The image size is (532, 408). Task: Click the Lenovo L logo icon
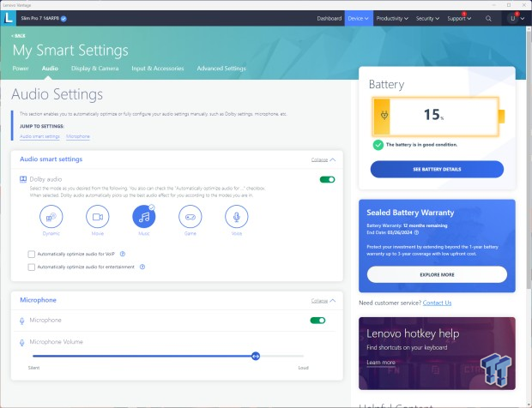click(8, 18)
